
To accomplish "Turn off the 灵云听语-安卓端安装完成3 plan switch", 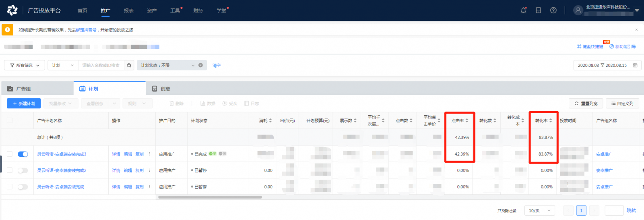I will (23, 154).
